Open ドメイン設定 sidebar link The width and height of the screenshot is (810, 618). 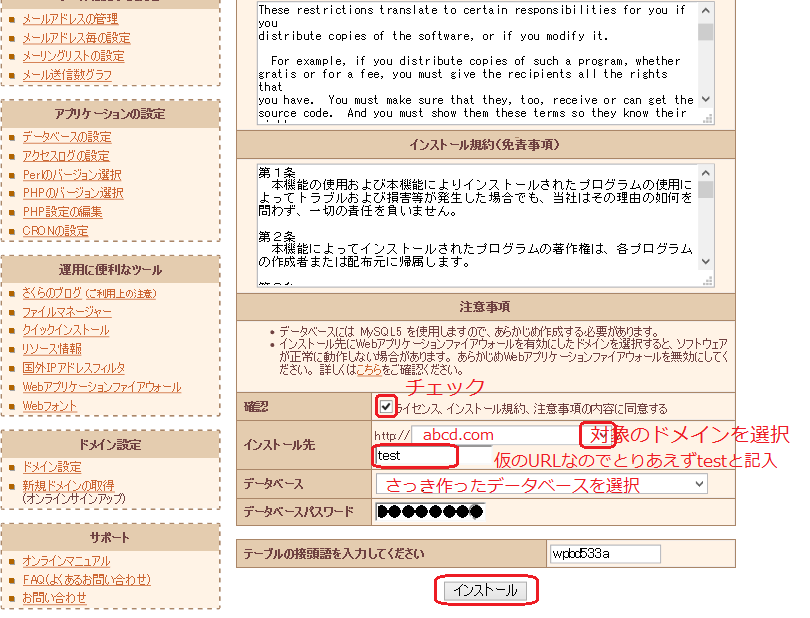51,467
